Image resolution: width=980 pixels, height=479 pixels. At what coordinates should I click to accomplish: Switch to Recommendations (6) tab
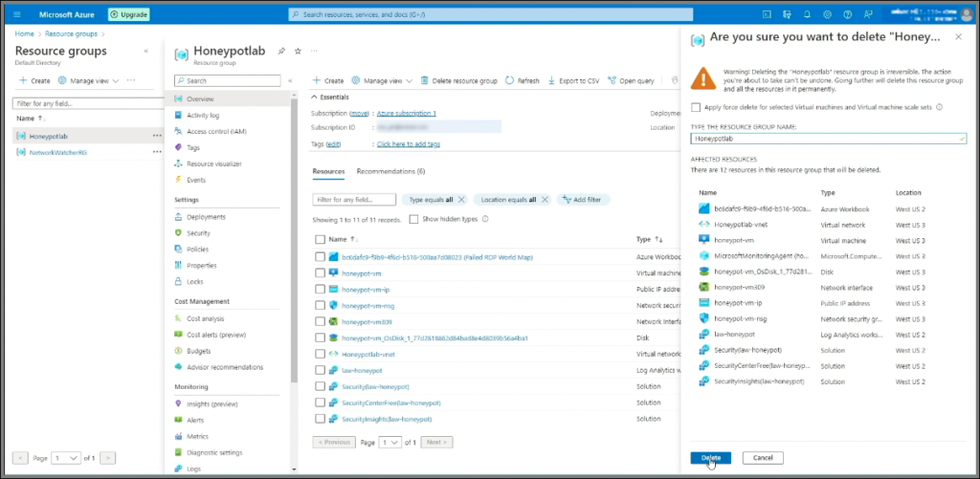tap(390, 171)
